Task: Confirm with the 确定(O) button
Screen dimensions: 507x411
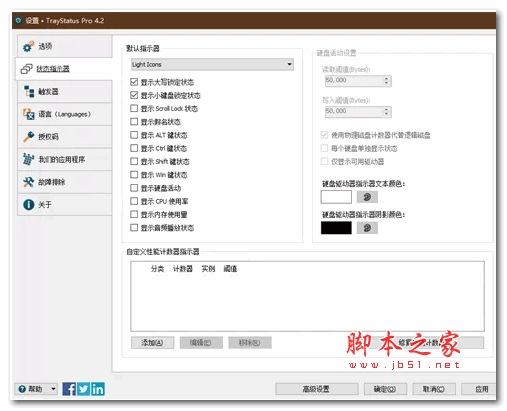Action: pyautogui.click(x=385, y=389)
